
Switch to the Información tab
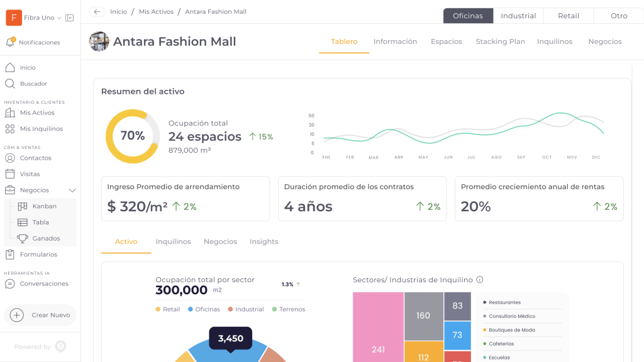[x=395, y=41]
